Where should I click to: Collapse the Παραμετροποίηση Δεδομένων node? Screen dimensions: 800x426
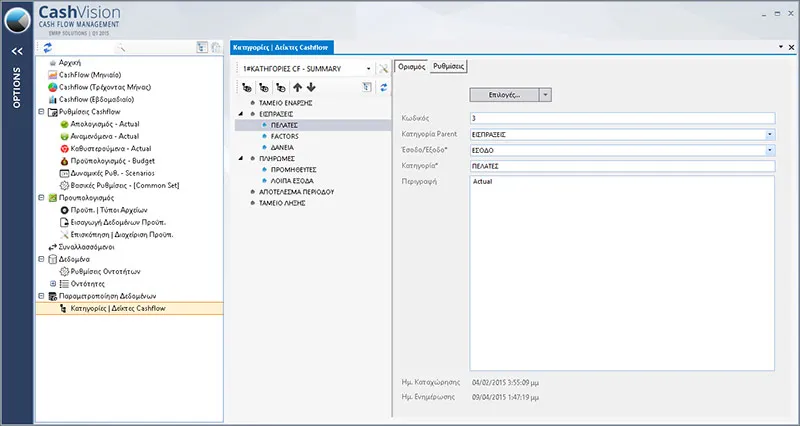[41, 296]
